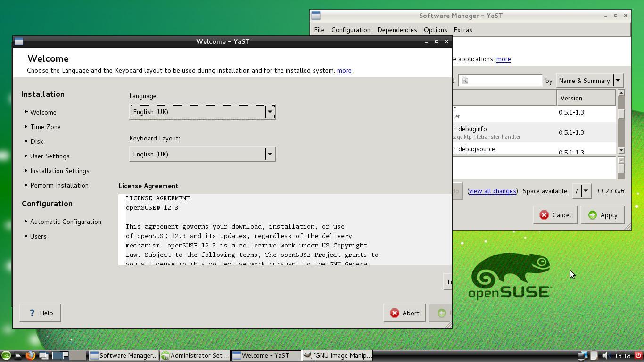Switch to GNU Image Manipulation taskbar button

click(337, 355)
